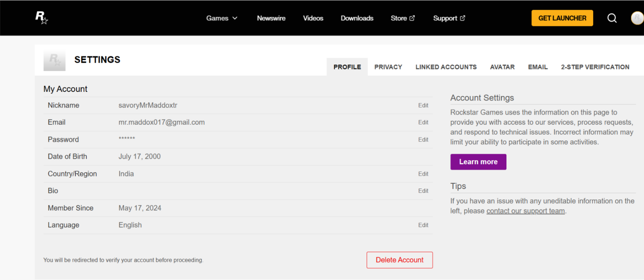Open the contact our support team link
The width and height of the screenshot is (644, 280).
[525, 211]
